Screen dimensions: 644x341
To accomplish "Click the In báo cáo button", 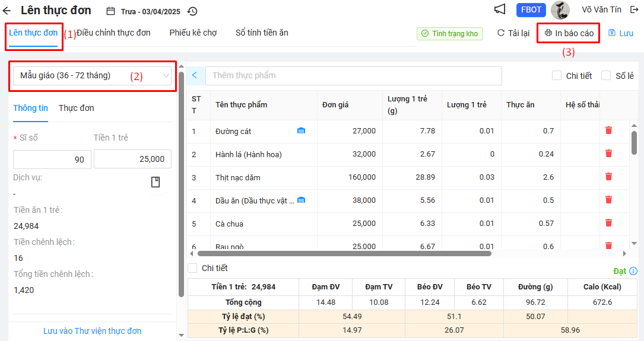I will 569,33.
